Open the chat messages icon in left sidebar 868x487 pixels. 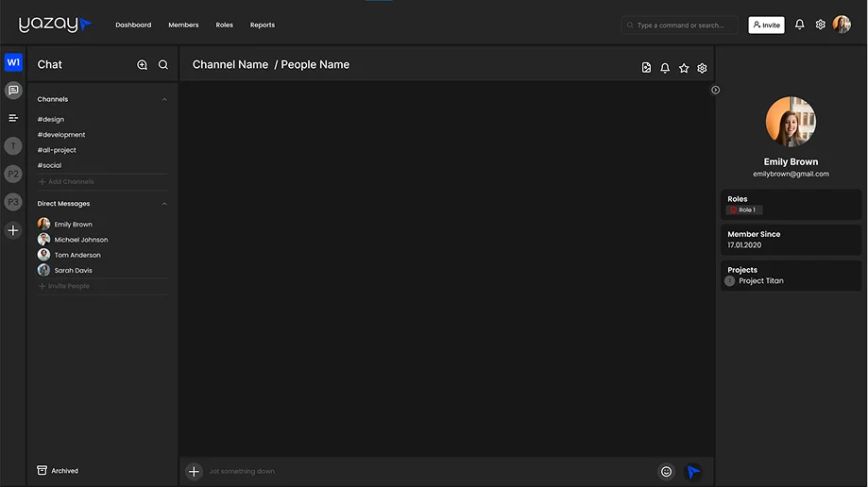click(x=13, y=91)
